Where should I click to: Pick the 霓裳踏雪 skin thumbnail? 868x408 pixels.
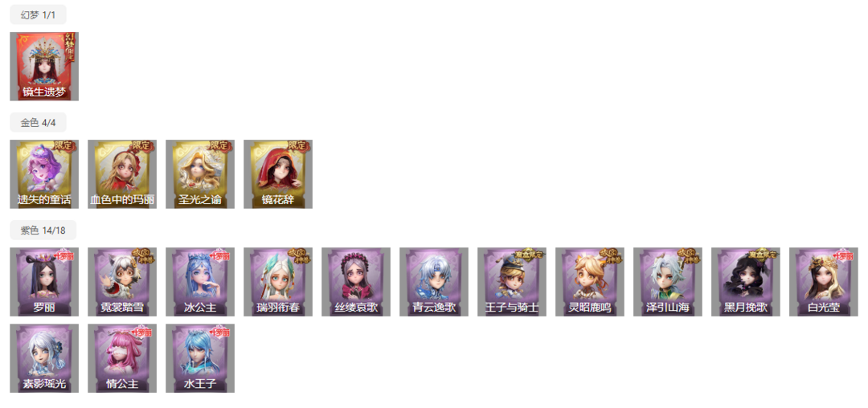coord(122,282)
